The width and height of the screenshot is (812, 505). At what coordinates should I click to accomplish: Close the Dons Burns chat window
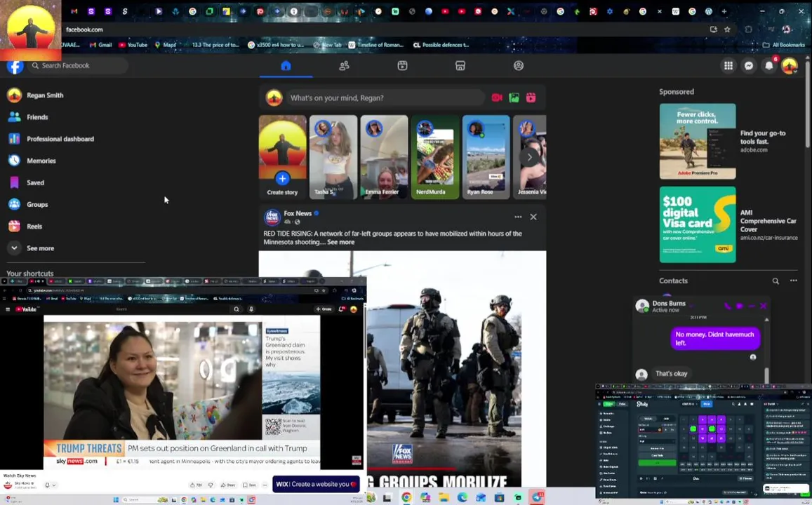(763, 306)
